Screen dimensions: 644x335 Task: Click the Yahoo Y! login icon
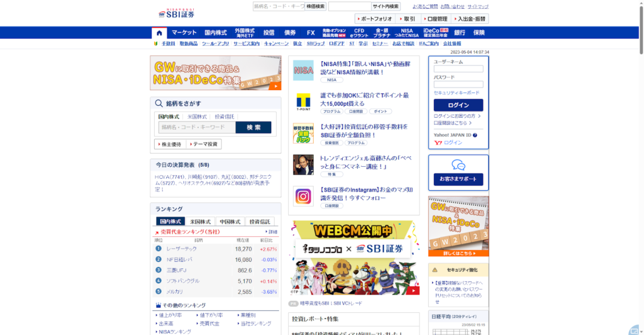438,143
